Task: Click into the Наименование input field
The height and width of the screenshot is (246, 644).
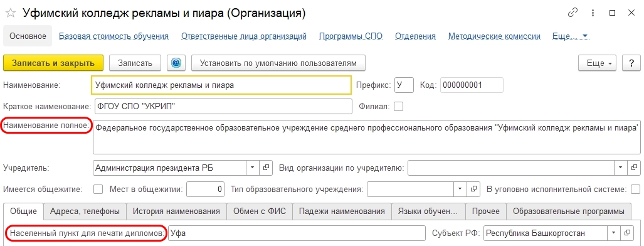Action: click(x=221, y=85)
